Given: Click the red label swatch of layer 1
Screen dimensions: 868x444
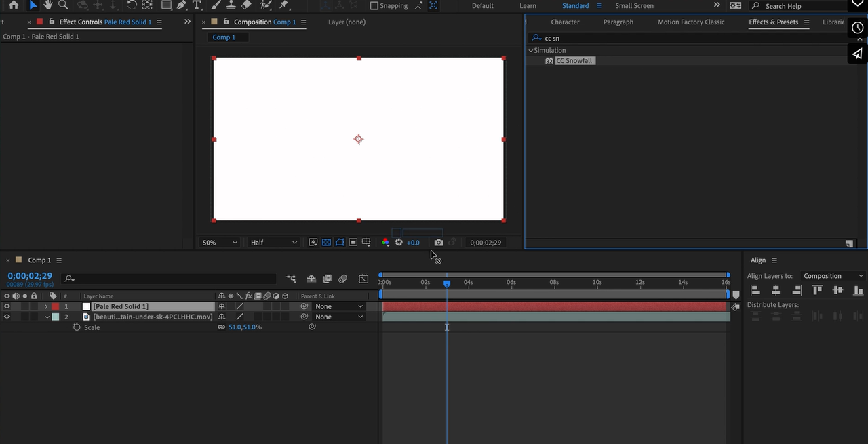Looking at the screenshot, I should (56, 306).
